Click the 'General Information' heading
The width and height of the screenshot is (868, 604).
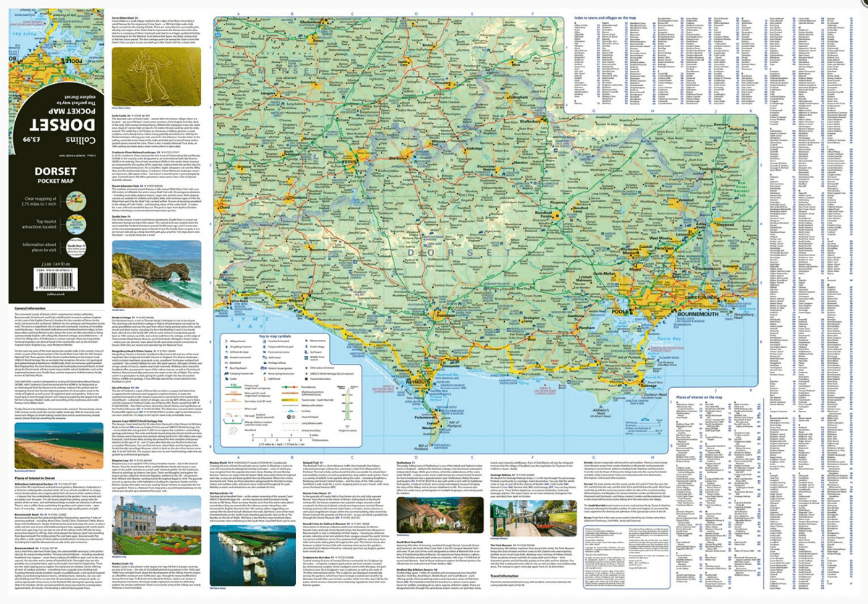30,308
